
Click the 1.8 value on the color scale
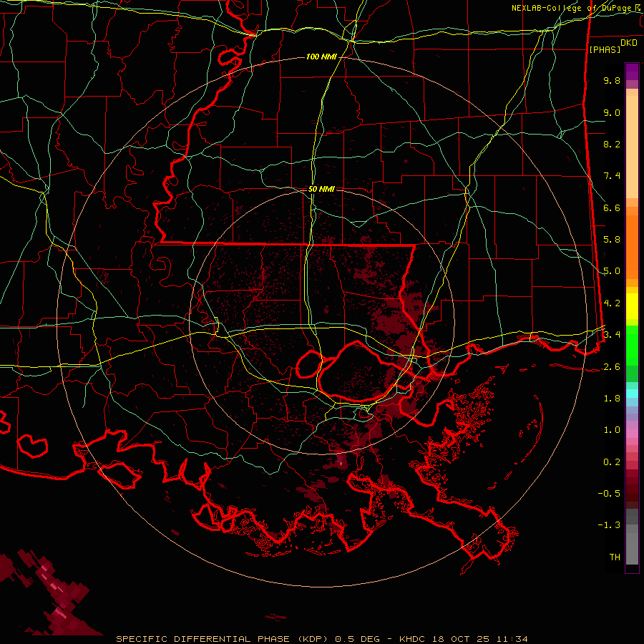tap(612, 399)
